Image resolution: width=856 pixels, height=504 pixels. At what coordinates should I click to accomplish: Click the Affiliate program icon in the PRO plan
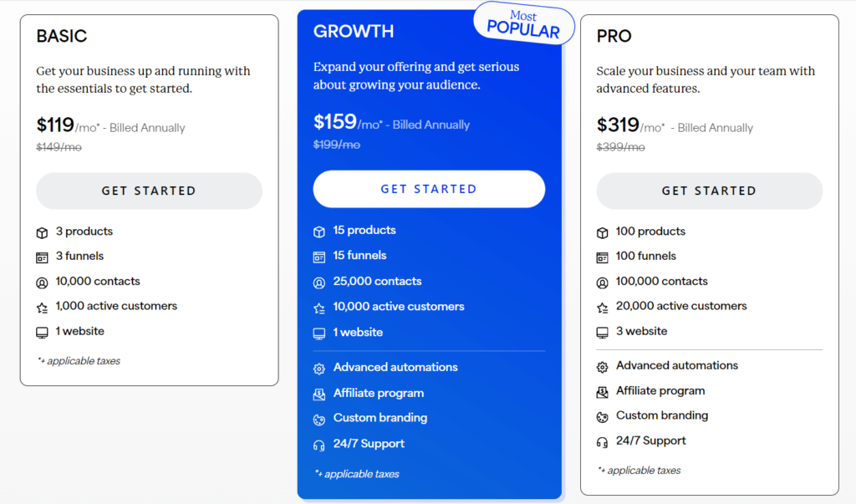pyautogui.click(x=602, y=391)
